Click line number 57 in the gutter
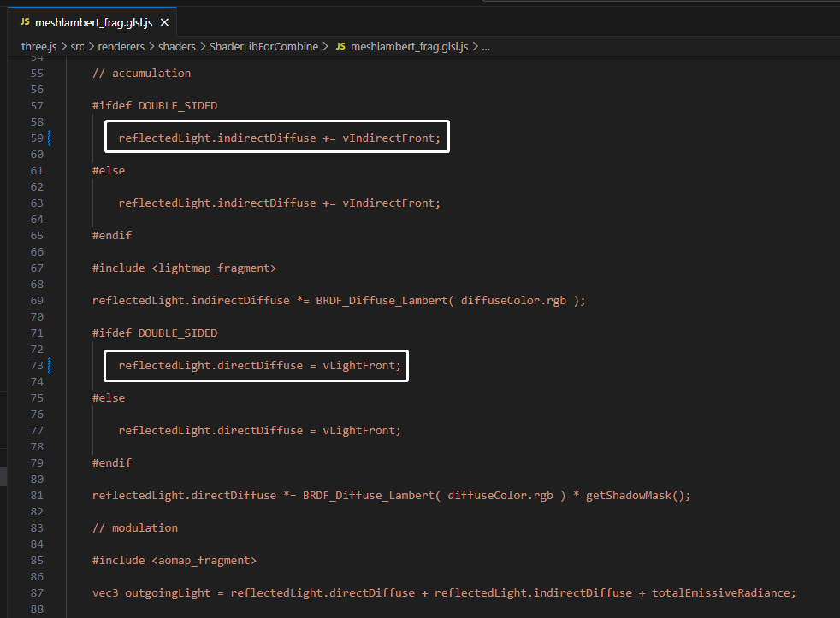The image size is (840, 618). click(x=37, y=106)
